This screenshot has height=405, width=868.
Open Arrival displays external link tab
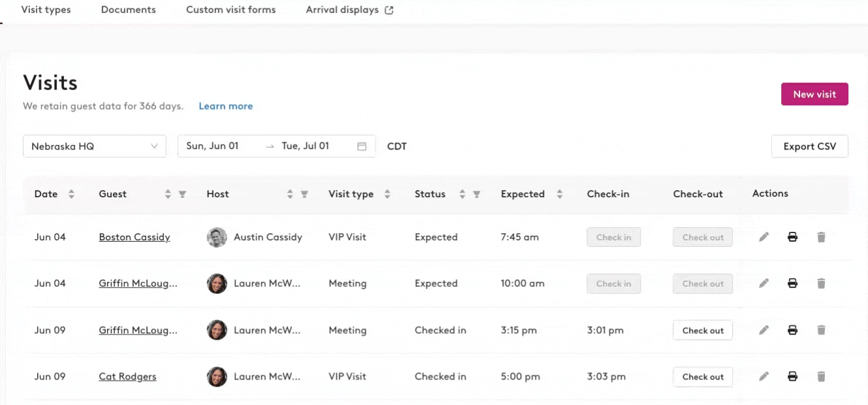click(349, 10)
